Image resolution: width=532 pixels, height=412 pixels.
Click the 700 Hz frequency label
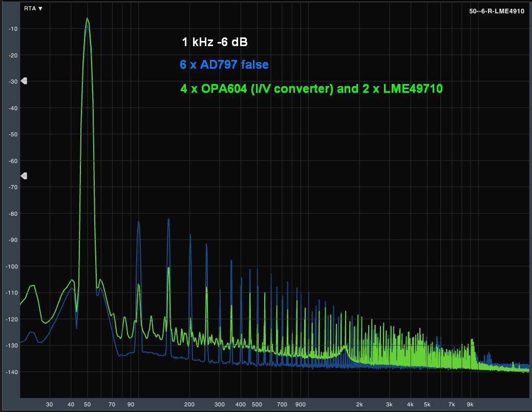[x=282, y=404]
